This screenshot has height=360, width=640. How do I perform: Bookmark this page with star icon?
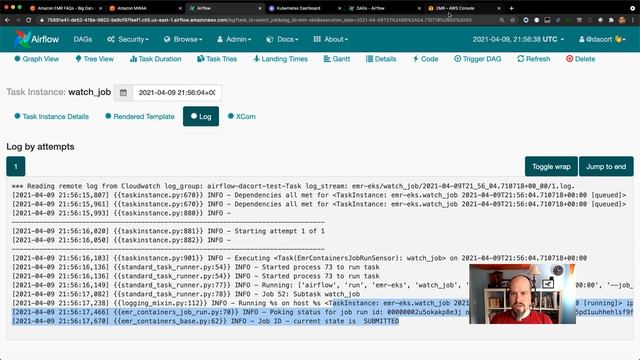[513, 20]
